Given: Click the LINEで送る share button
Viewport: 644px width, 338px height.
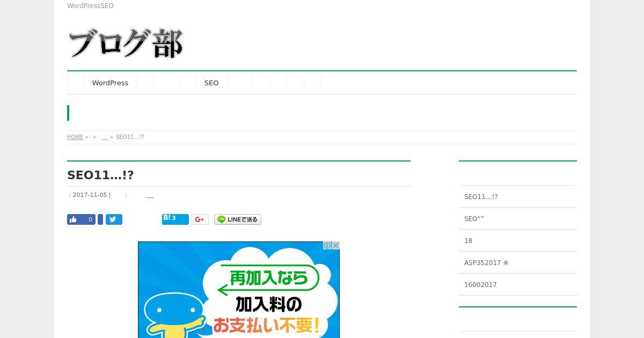Looking at the screenshot, I should 238,219.
